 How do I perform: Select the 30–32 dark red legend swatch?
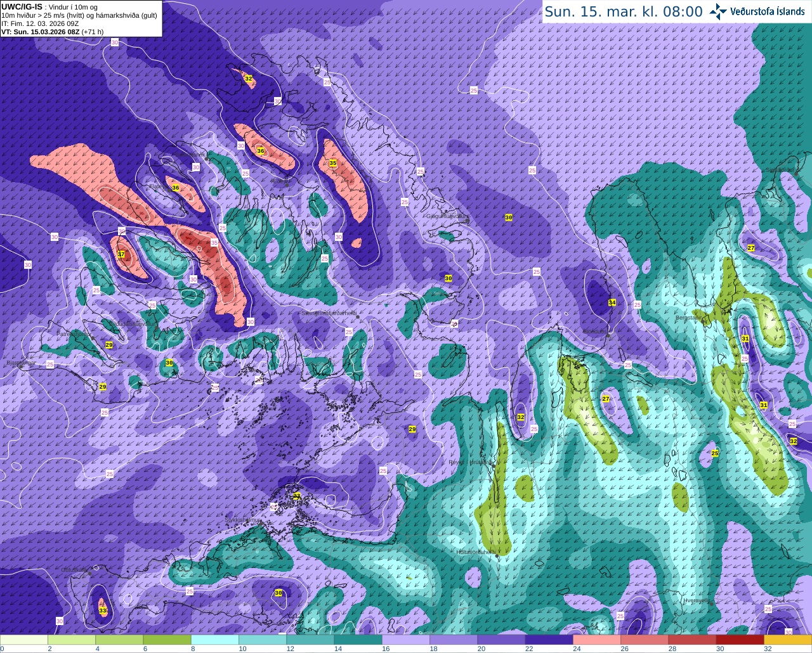(740, 639)
